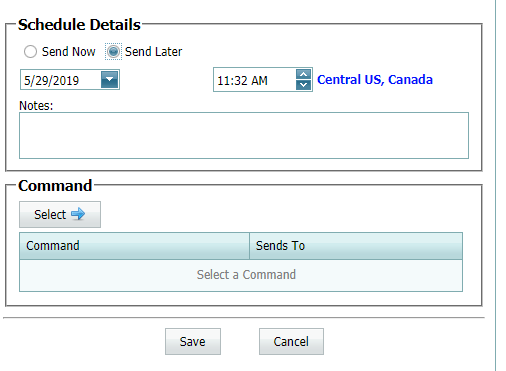Save the scheduled command
This screenshot has height=371, width=506.
click(193, 342)
